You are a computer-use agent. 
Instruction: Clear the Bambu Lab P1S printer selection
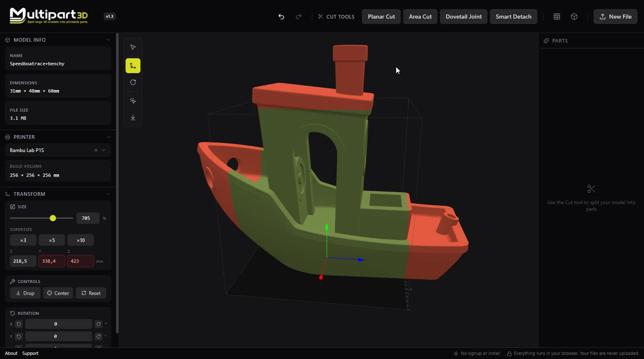[96, 150]
